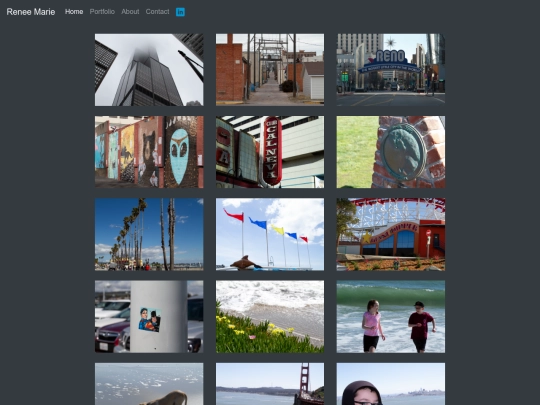Open the brick pillar medallion photo
540x405 pixels.
tap(391, 152)
